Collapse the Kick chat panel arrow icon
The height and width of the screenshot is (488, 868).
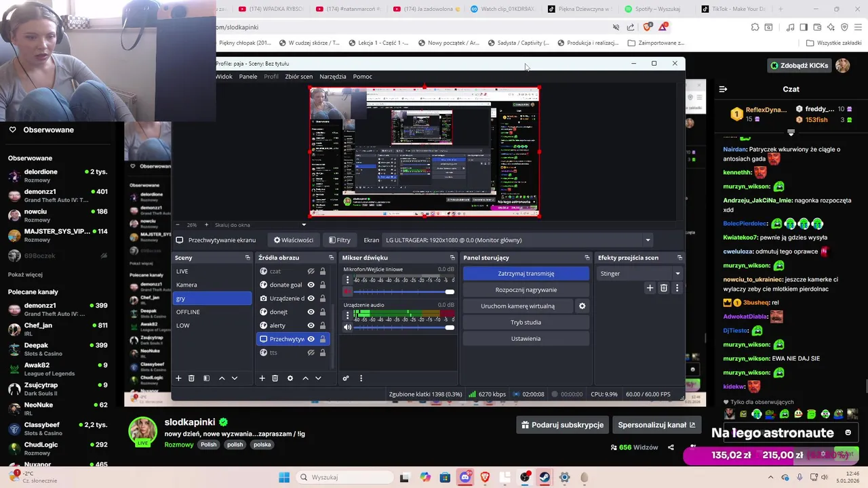tap(723, 89)
